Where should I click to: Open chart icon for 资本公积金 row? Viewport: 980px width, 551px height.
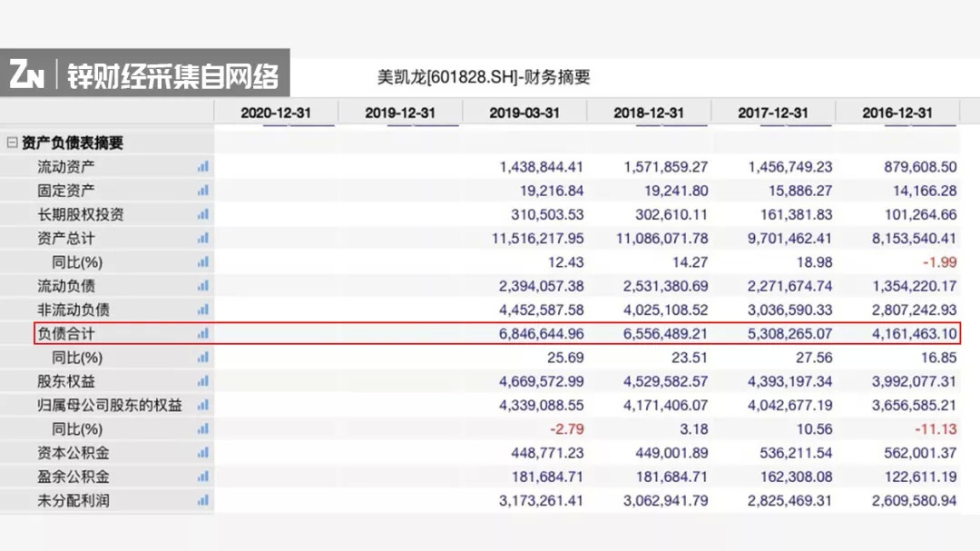pos(203,452)
